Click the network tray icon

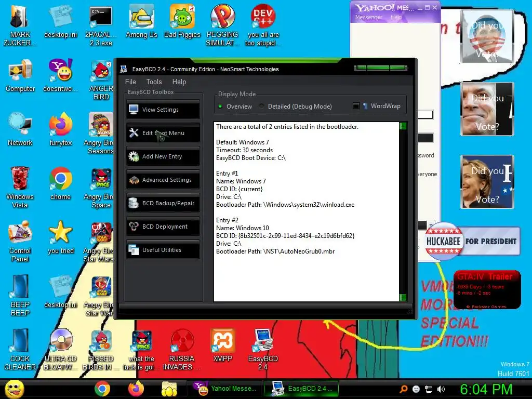(x=429, y=389)
